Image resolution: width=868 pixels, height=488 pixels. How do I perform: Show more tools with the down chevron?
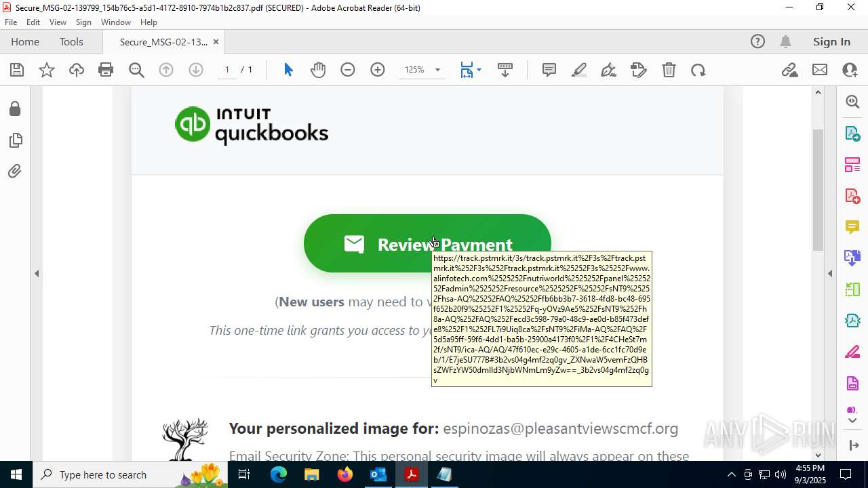pyautogui.click(x=852, y=420)
